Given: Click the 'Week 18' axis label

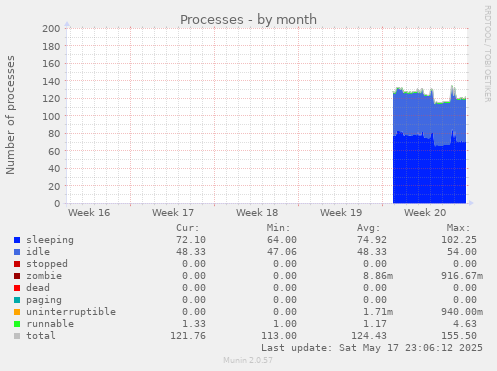Looking at the screenshot, I should pyautogui.click(x=257, y=213).
